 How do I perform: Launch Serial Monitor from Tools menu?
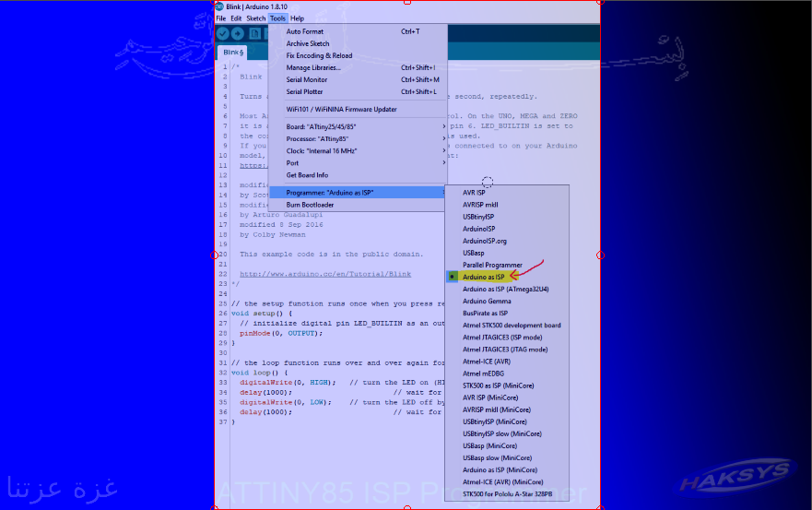point(358,80)
